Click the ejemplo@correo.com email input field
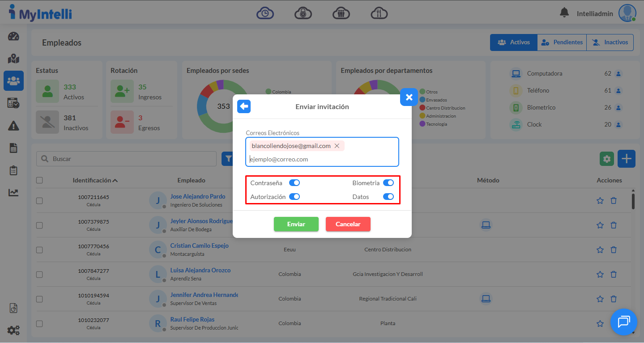Viewport: 644px width, 343px height. 322,159
